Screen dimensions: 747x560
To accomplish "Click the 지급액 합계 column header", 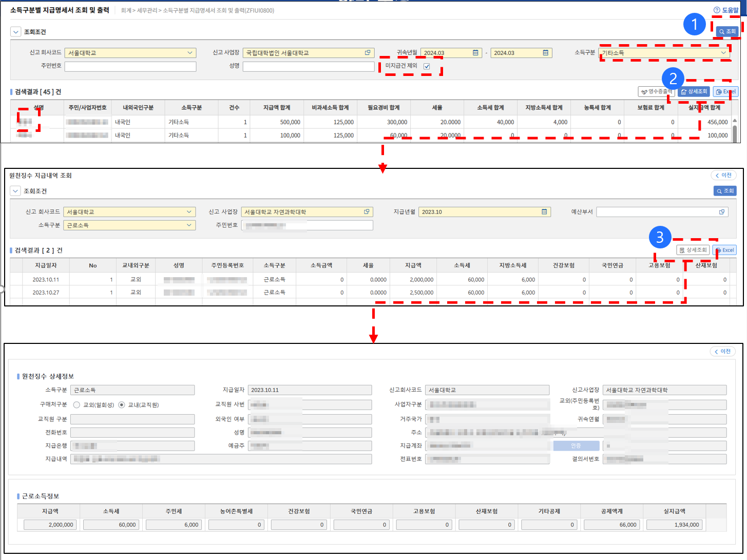I will (x=277, y=108).
